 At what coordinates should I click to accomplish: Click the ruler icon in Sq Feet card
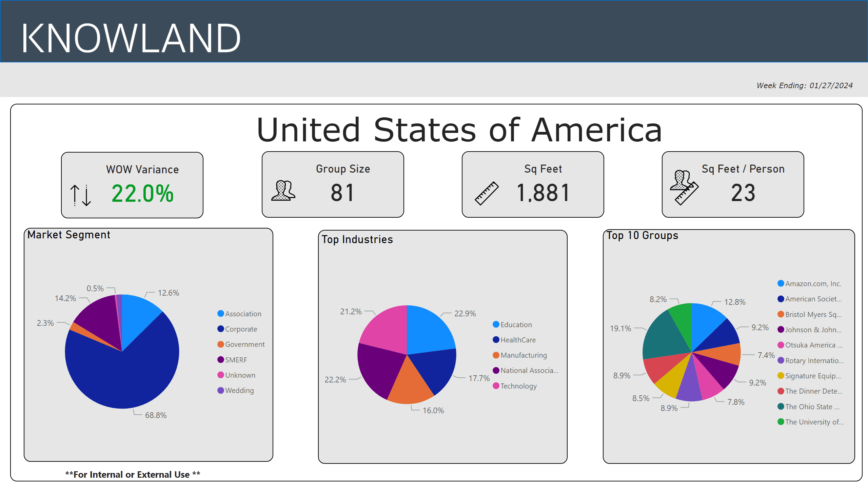(x=486, y=193)
